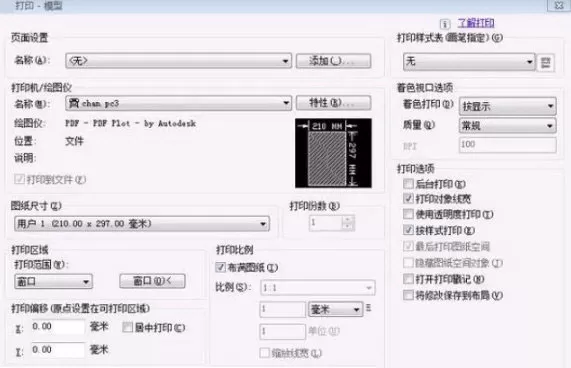The width and height of the screenshot is (571, 368).
Task: Click the DPI value field
Action: click(x=508, y=145)
